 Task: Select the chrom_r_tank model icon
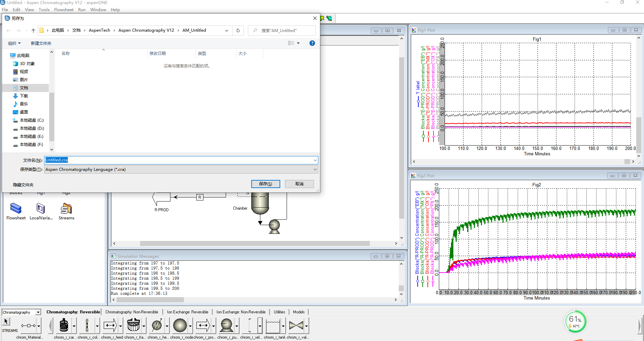(273, 325)
